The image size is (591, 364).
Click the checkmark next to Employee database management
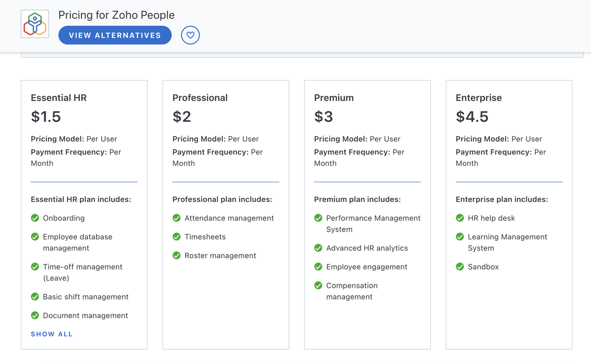[35, 237]
